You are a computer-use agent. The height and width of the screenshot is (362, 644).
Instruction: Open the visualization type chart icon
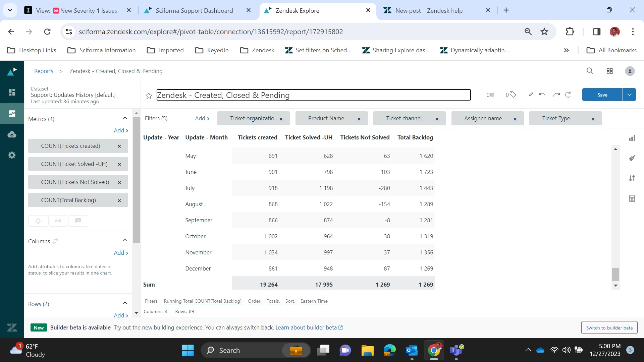632,138
